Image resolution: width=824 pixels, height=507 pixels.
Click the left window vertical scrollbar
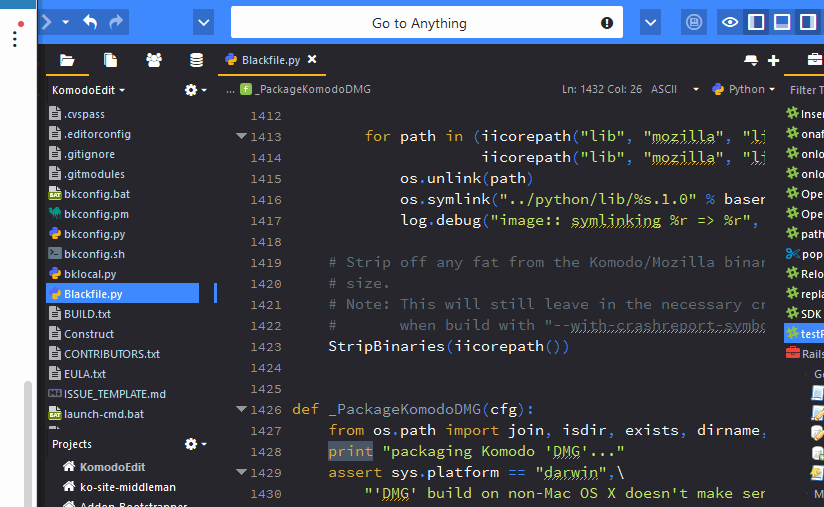click(28, 444)
